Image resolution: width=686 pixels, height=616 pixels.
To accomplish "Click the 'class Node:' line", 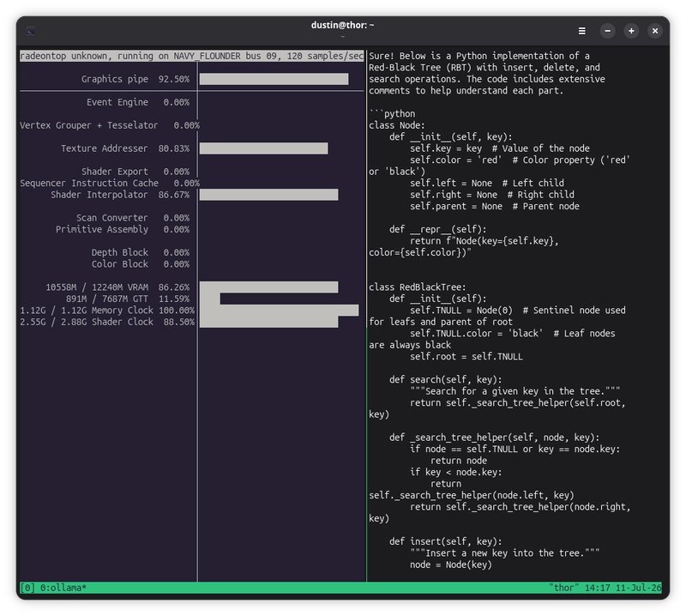I will tap(397, 125).
